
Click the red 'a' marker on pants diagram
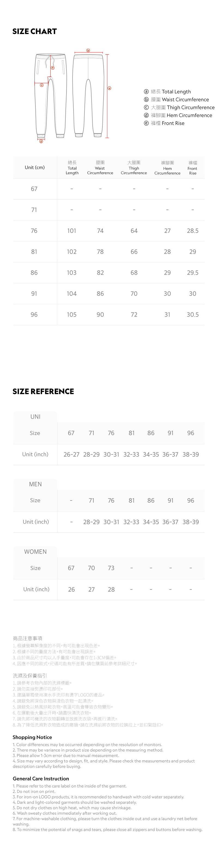(109, 88)
